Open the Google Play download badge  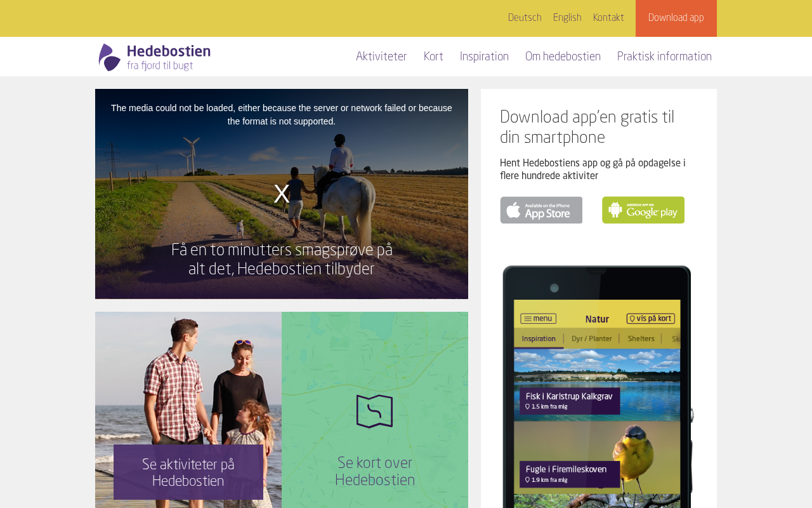pos(643,210)
